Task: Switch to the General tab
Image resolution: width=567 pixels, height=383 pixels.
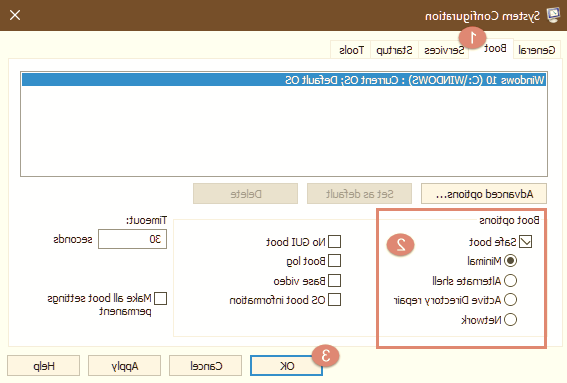Action: pos(537,50)
